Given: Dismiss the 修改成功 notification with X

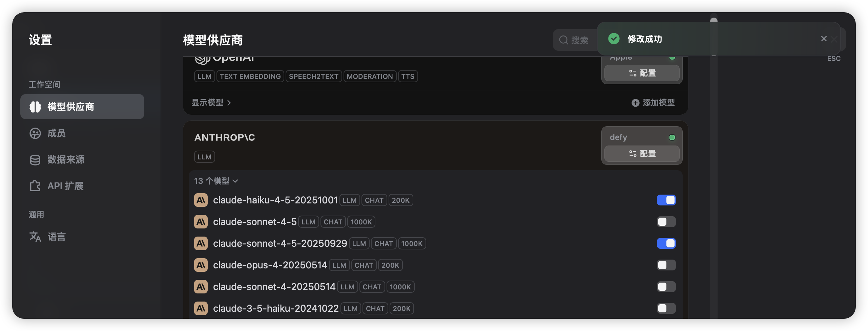Looking at the screenshot, I should click(824, 39).
